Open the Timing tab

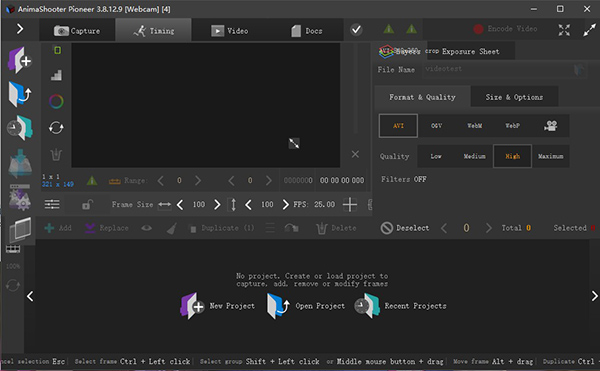click(153, 31)
